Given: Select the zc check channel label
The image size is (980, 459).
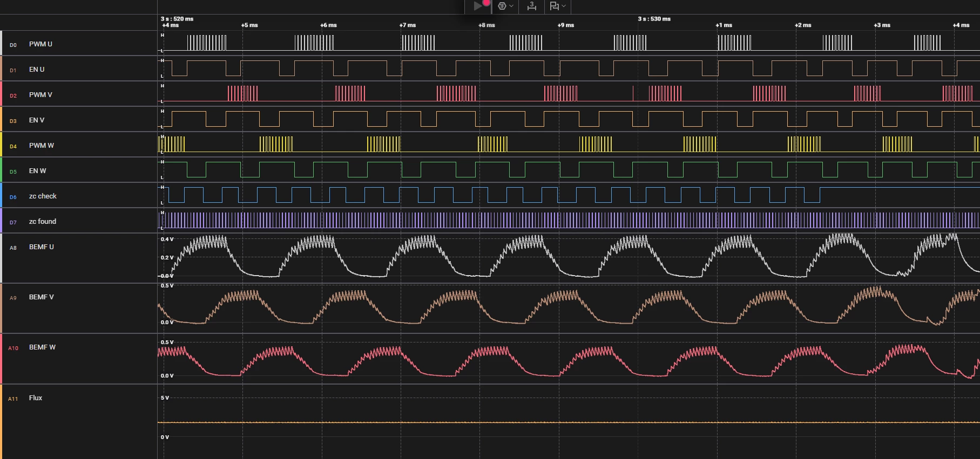Looking at the screenshot, I should (x=43, y=196).
